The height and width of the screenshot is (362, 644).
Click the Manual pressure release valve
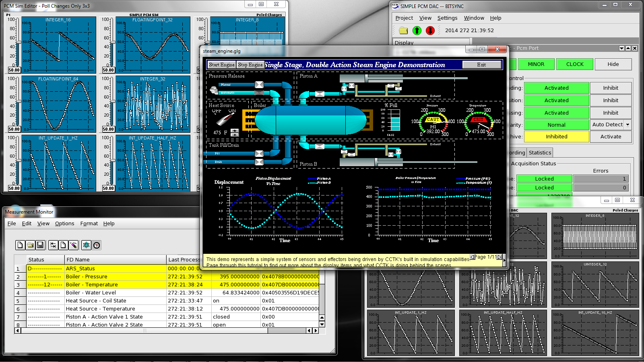pos(259,84)
